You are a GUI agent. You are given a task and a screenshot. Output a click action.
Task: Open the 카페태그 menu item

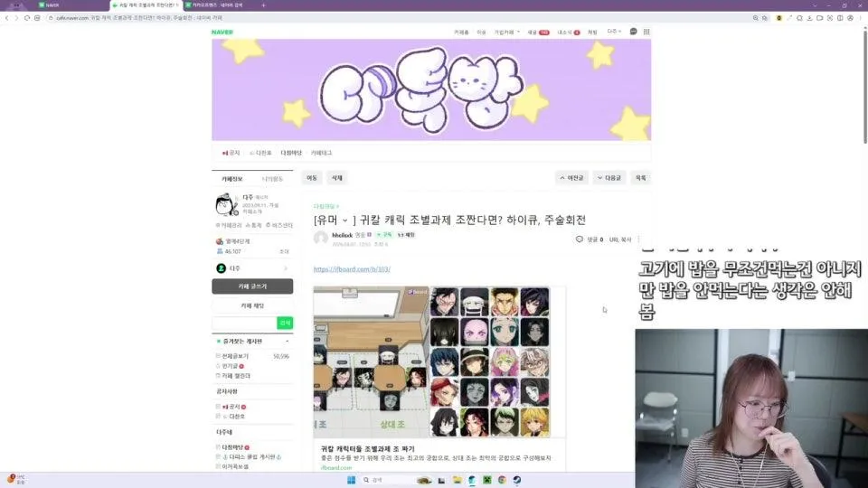321,153
